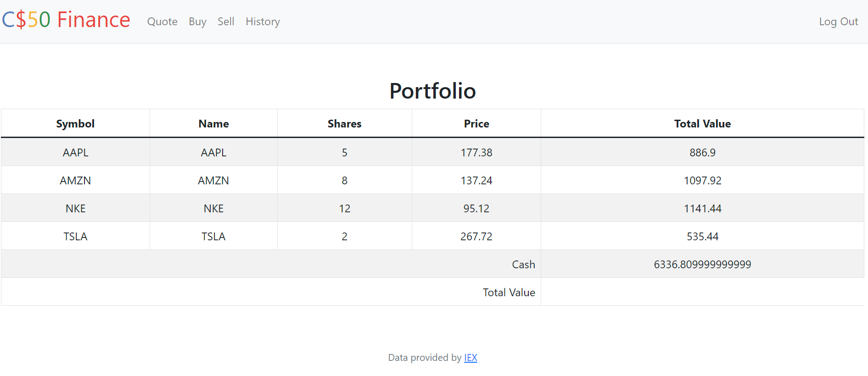Click the NKE total value 1141.44
Image resolution: width=868 pixels, height=376 pixels.
[702, 209]
